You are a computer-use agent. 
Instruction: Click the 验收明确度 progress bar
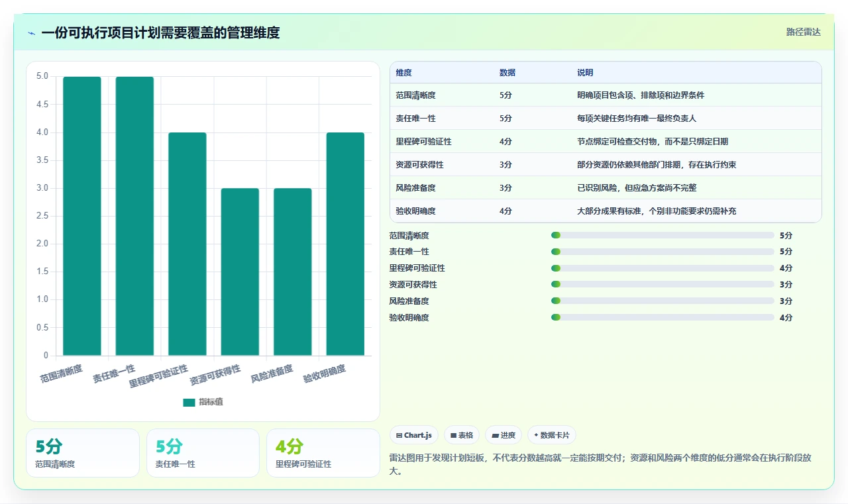(x=662, y=318)
